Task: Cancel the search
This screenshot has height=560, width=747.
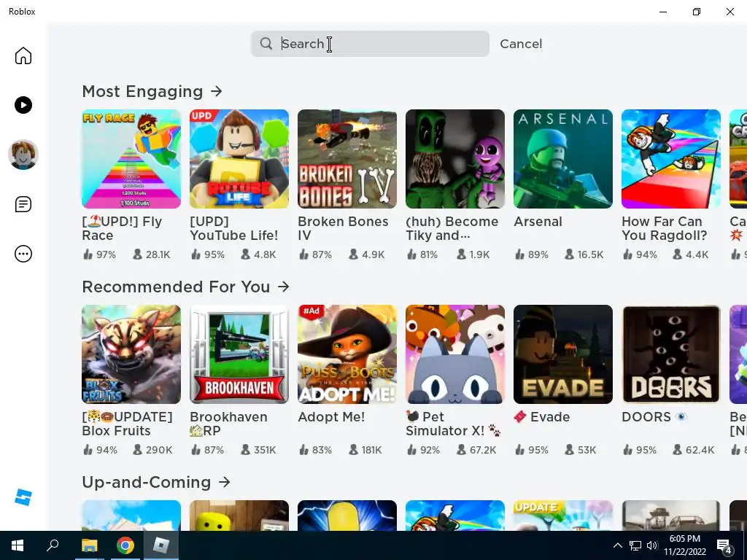Action: point(521,44)
